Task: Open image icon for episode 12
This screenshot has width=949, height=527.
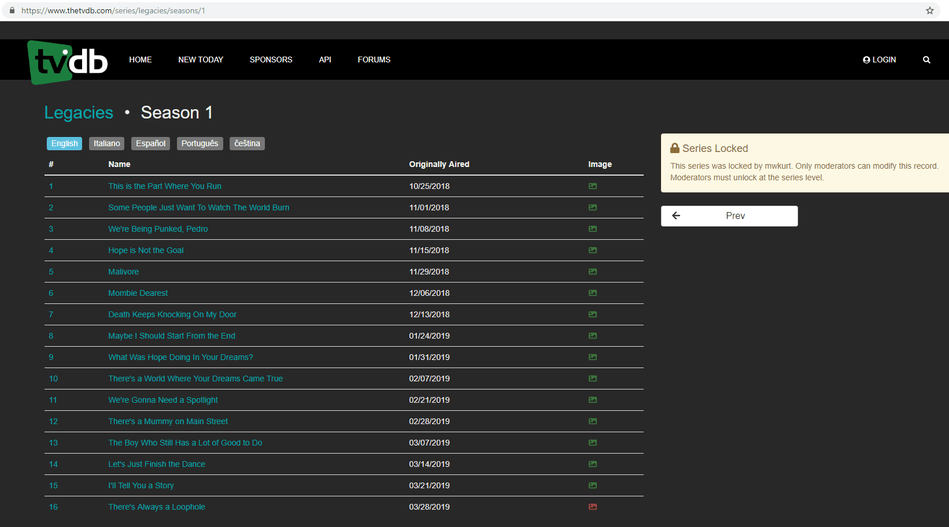Action: click(593, 421)
